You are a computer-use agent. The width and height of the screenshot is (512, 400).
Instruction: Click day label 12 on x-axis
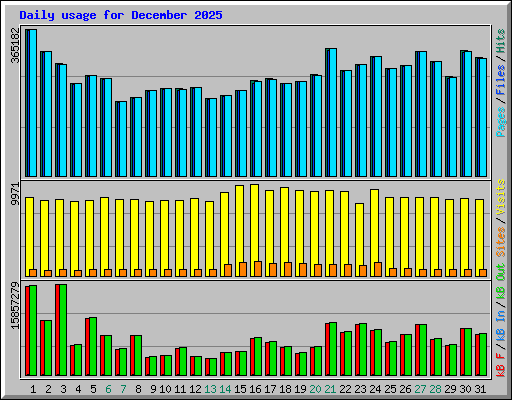pos(195,389)
